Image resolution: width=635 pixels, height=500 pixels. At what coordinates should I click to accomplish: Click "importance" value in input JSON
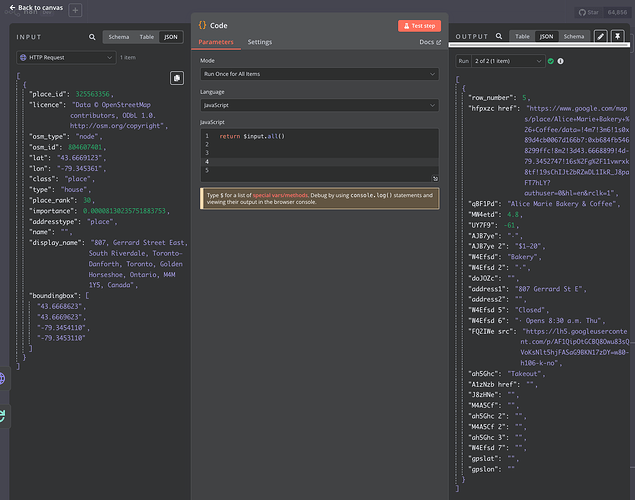[124, 211]
